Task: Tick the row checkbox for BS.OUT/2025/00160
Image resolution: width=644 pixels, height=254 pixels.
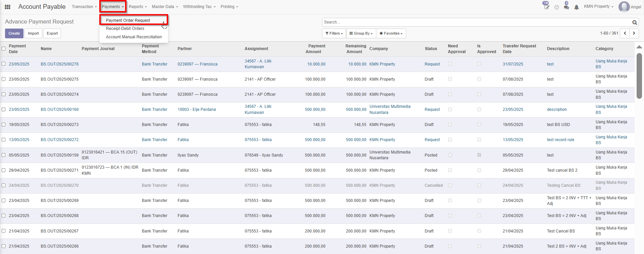Action: 4,110
